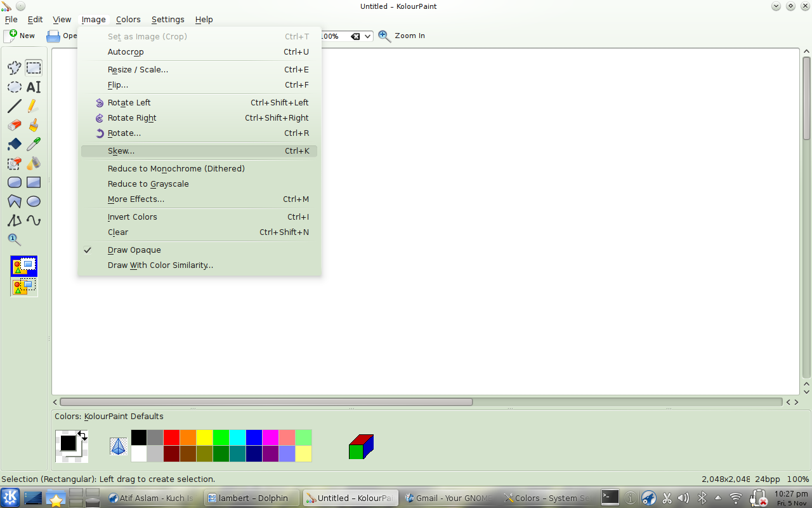812x508 pixels.
Task: Select the Zoom magnifier tool
Action: (14, 239)
